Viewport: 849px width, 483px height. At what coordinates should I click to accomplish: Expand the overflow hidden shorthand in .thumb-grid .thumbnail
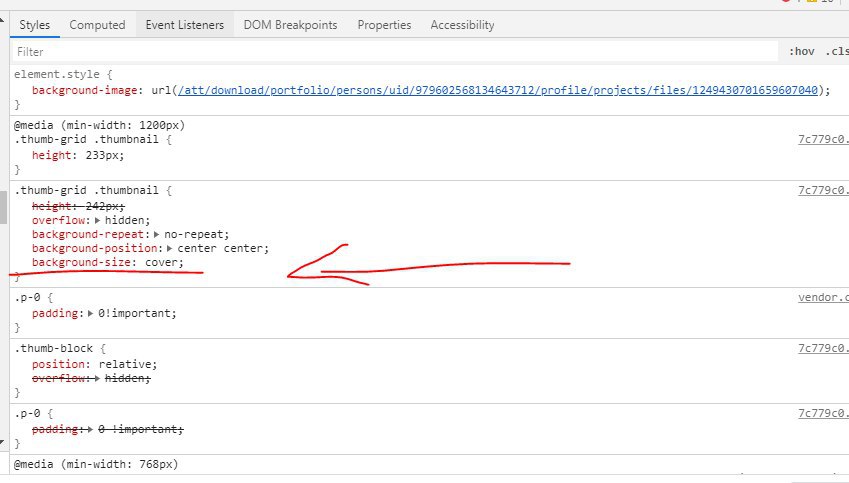point(97,220)
